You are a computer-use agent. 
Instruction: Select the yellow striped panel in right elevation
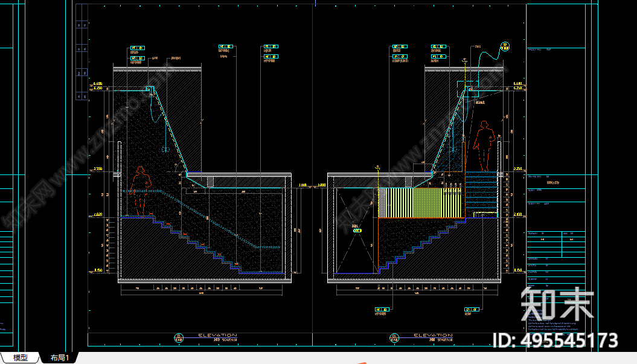click(420, 203)
